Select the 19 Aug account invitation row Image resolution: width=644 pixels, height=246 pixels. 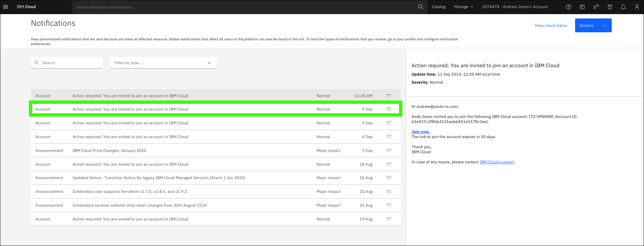click(216, 219)
